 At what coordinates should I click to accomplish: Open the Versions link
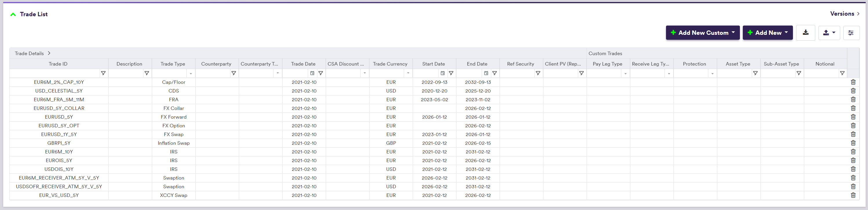pos(845,14)
